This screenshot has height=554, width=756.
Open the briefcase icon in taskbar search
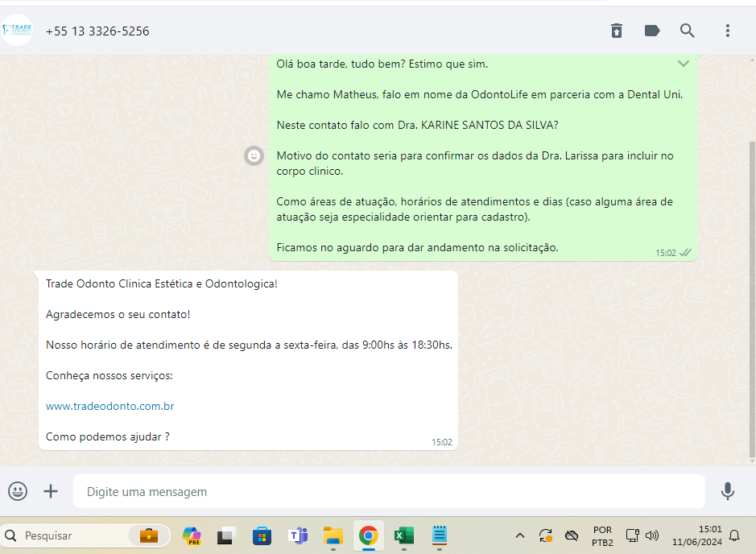click(x=149, y=535)
